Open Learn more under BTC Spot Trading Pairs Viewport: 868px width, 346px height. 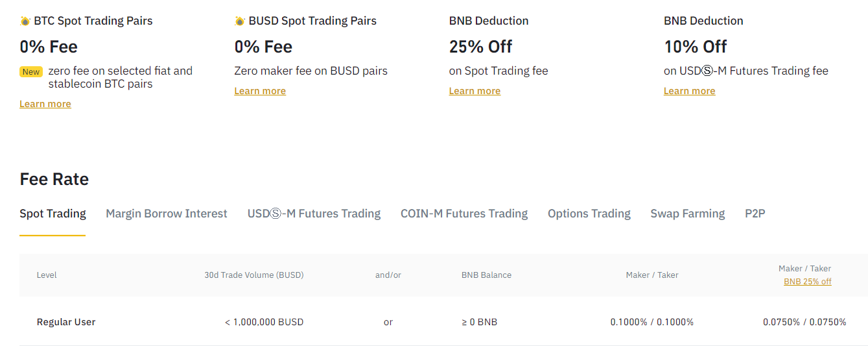pos(45,104)
